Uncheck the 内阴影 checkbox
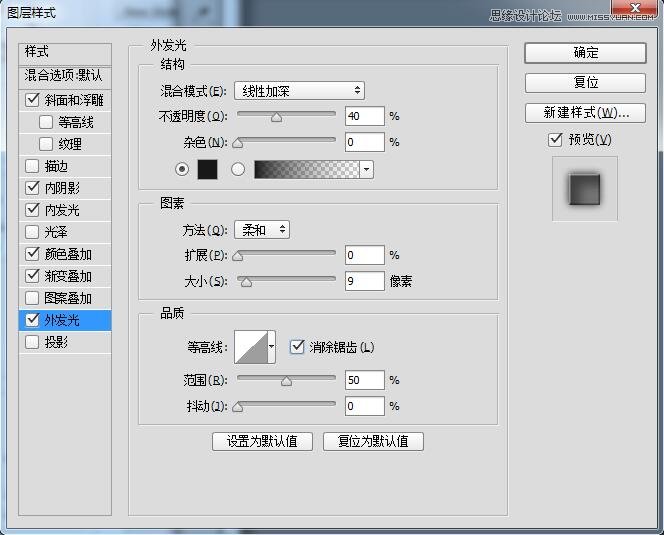 coord(32,188)
